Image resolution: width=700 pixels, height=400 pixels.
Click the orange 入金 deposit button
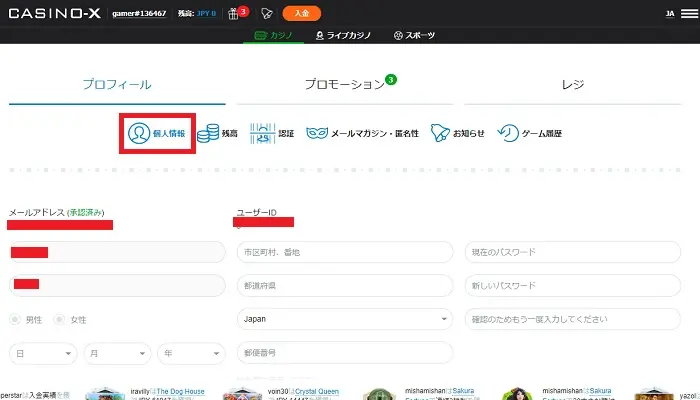pos(302,13)
